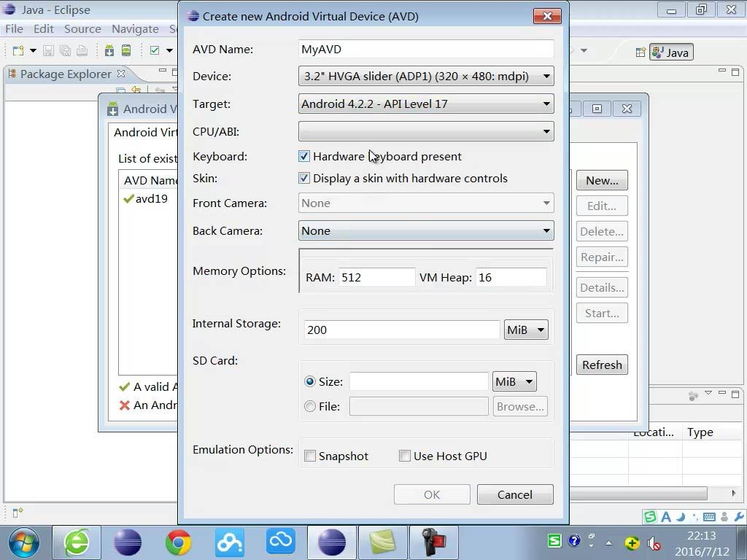Image resolution: width=747 pixels, height=560 pixels.
Task: Open the SD Card Size MiB unit dropdown
Action: (x=514, y=381)
